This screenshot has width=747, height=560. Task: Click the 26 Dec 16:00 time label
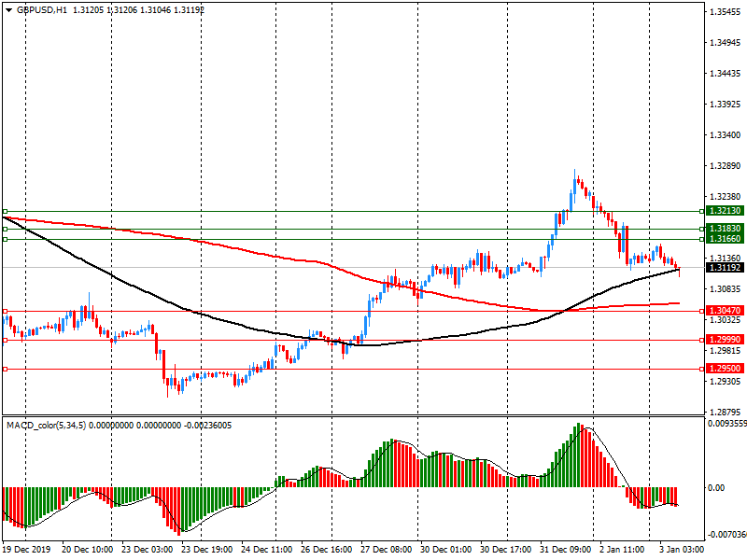click(x=326, y=550)
